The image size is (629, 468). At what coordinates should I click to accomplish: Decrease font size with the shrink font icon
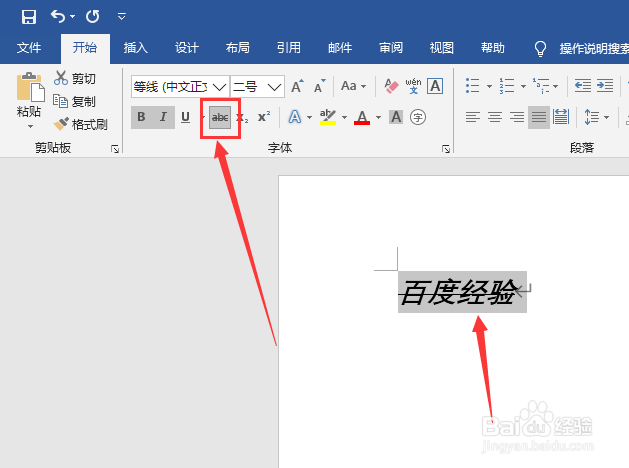319,86
